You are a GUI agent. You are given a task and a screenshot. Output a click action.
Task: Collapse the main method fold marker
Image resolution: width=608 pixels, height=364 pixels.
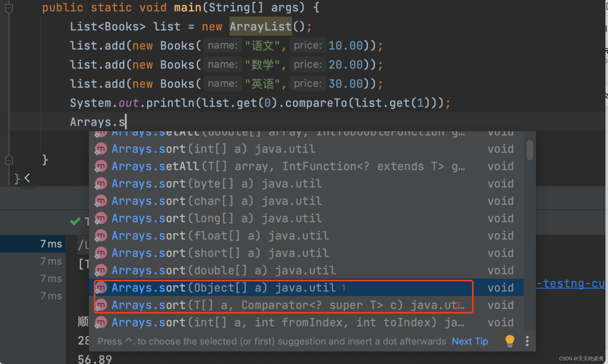point(9,8)
